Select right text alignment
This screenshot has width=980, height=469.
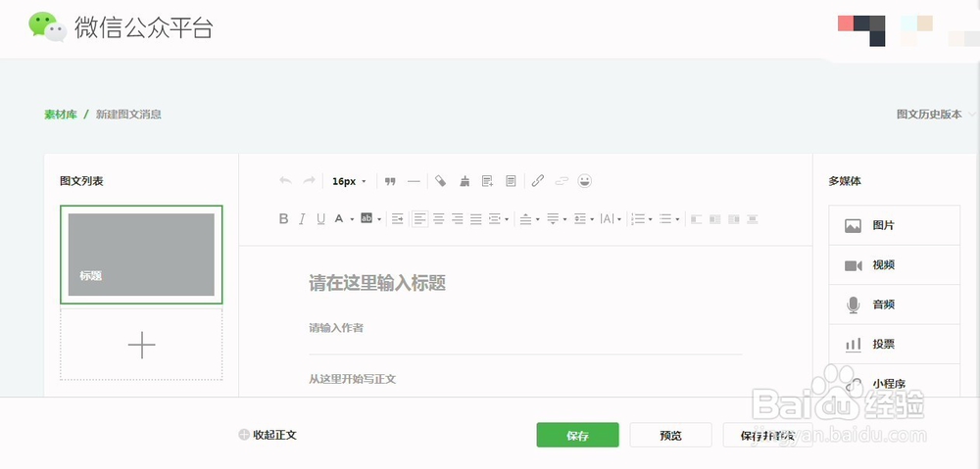click(x=458, y=219)
